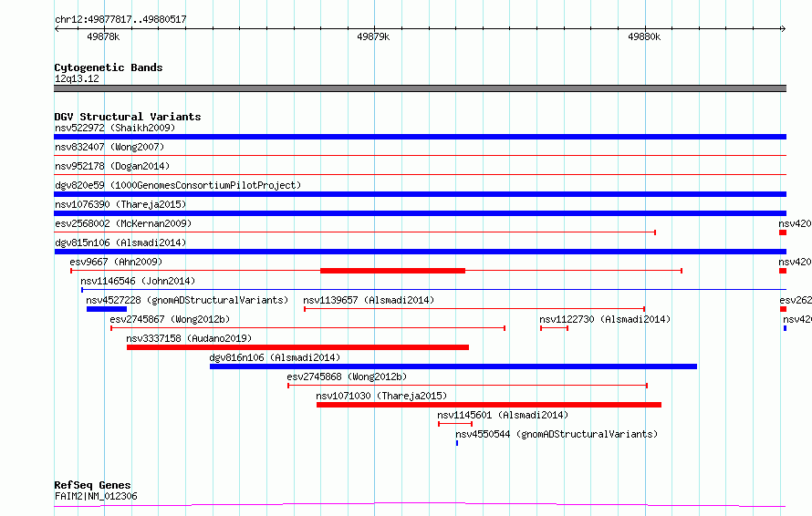Open variant label nsv832407 (Wong2007)
Image resolution: width=812 pixels, height=516 pixels.
[x=109, y=147]
